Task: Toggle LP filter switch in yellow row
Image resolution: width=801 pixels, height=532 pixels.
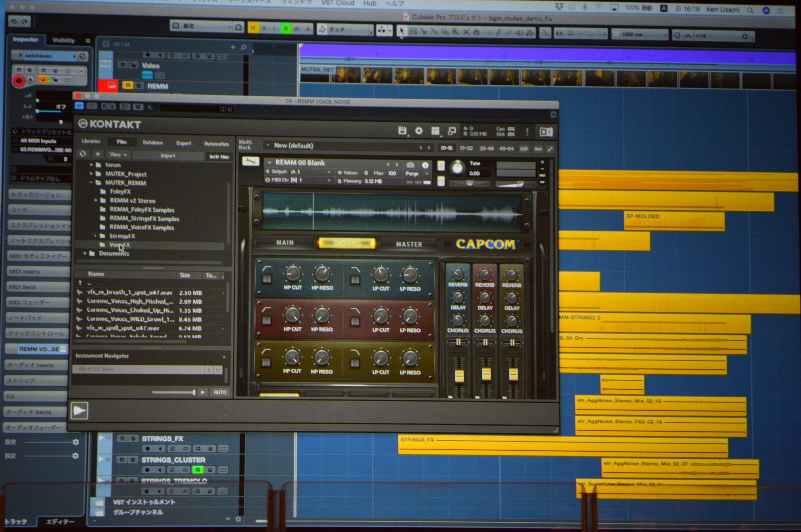Action: pyautogui.click(x=355, y=363)
